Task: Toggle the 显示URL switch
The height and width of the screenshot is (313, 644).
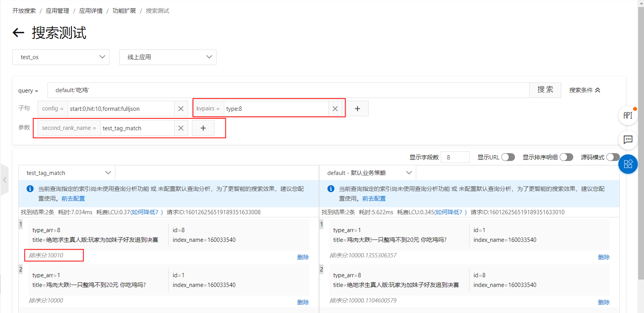Action: pyautogui.click(x=508, y=157)
